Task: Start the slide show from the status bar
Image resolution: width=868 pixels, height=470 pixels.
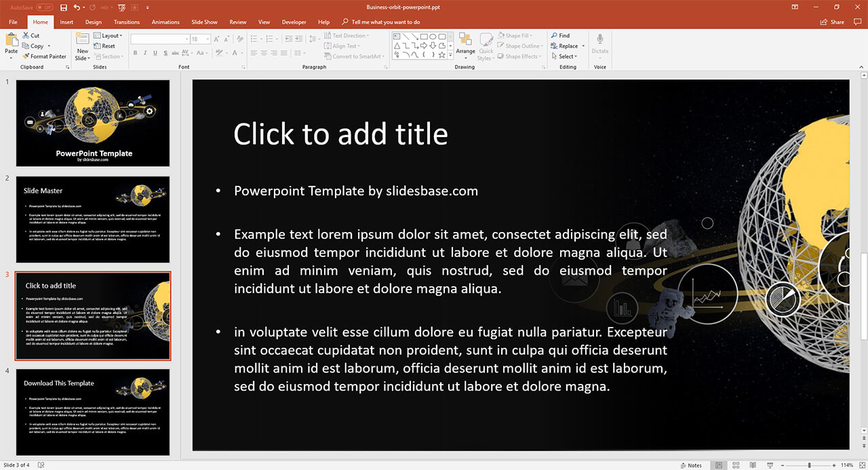Action: (x=770, y=465)
